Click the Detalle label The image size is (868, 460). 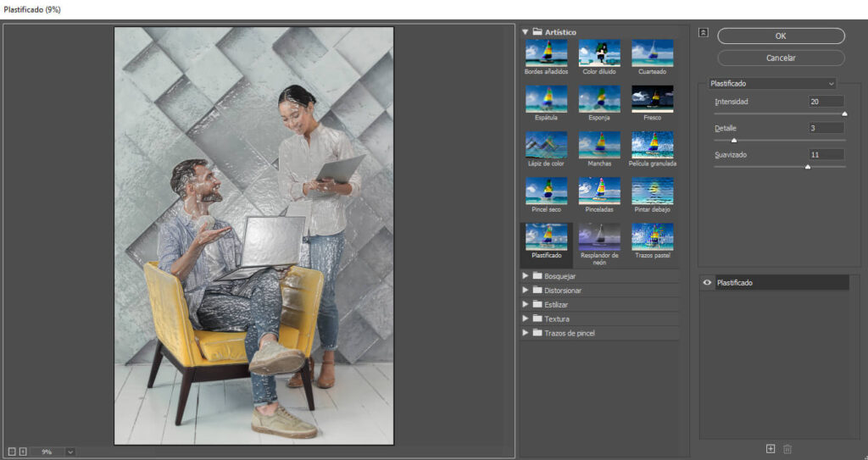(726, 129)
